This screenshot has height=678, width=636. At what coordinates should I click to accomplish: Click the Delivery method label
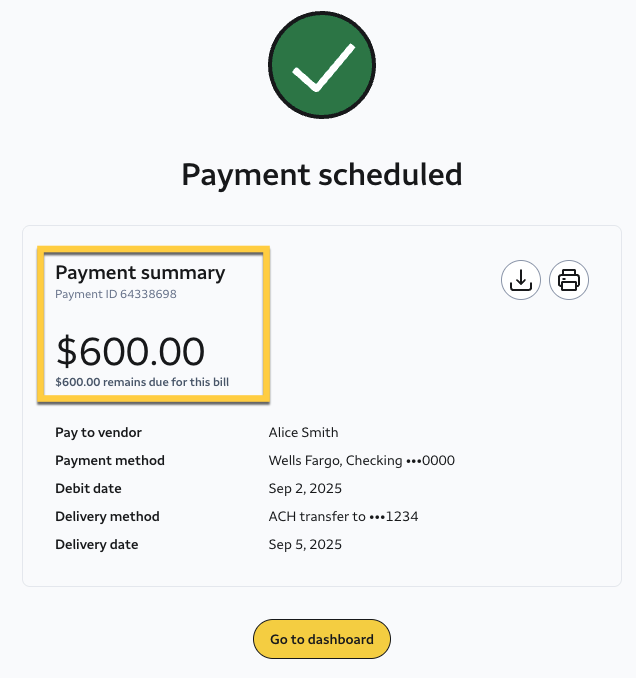pyautogui.click(x=107, y=517)
